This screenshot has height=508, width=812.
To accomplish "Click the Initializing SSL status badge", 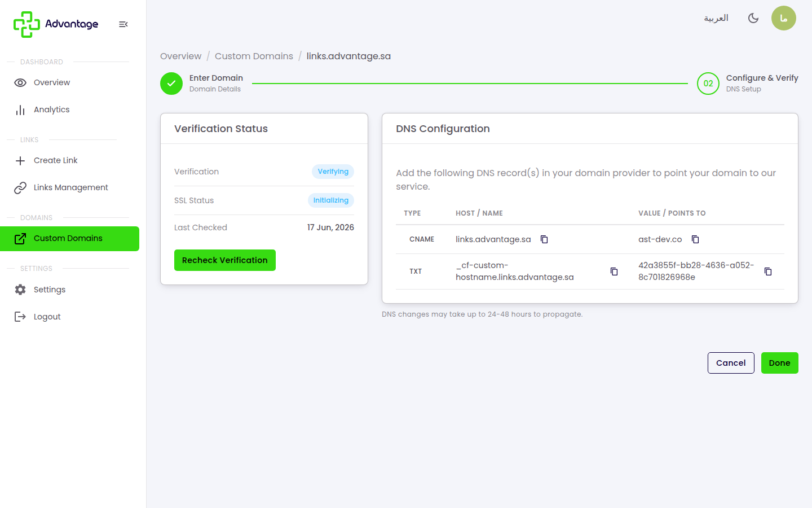I will click(331, 200).
